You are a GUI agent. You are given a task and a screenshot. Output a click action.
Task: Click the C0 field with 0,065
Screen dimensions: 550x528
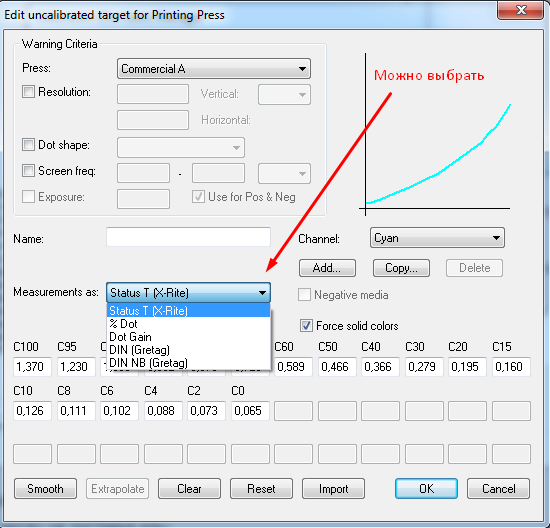[250, 411]
